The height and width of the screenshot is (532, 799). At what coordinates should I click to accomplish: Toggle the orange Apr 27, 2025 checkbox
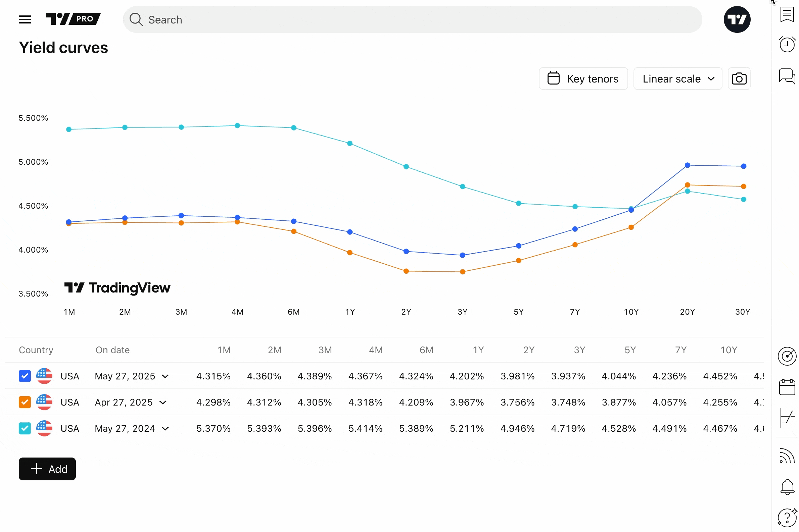click(25, 402)
